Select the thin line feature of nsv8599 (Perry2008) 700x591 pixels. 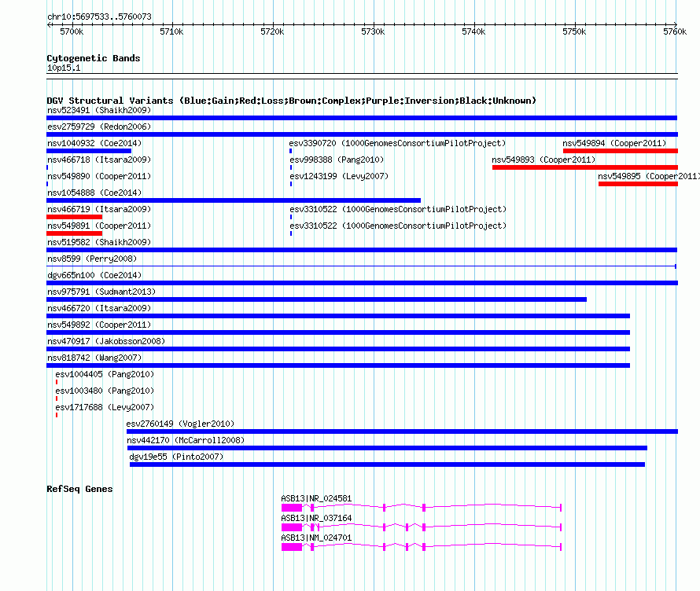pyautogui.click(x=361, y=266)
